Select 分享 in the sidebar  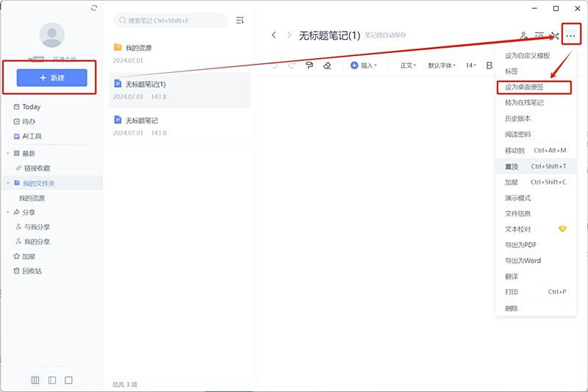24,213
